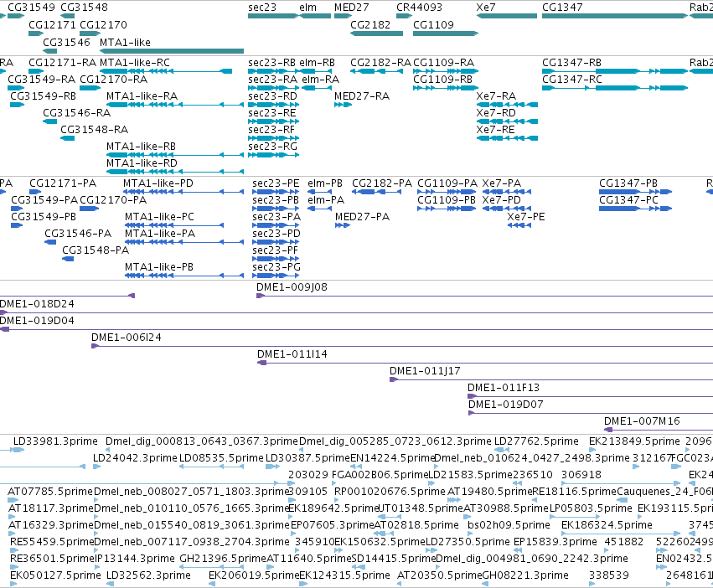This screenshot has width=713, height=588.
Task: Select the 'MTA1-like-RA' transcript label
Action: click(142, 96)
